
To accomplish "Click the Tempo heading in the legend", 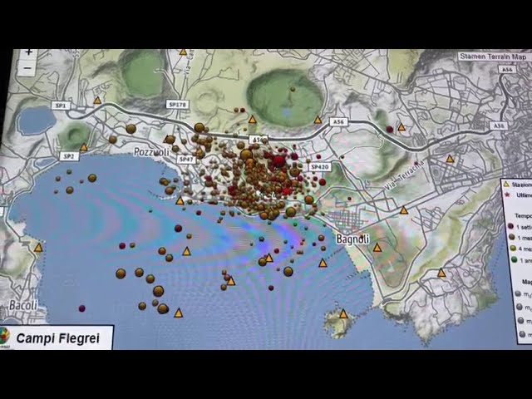I will (523, 216).
